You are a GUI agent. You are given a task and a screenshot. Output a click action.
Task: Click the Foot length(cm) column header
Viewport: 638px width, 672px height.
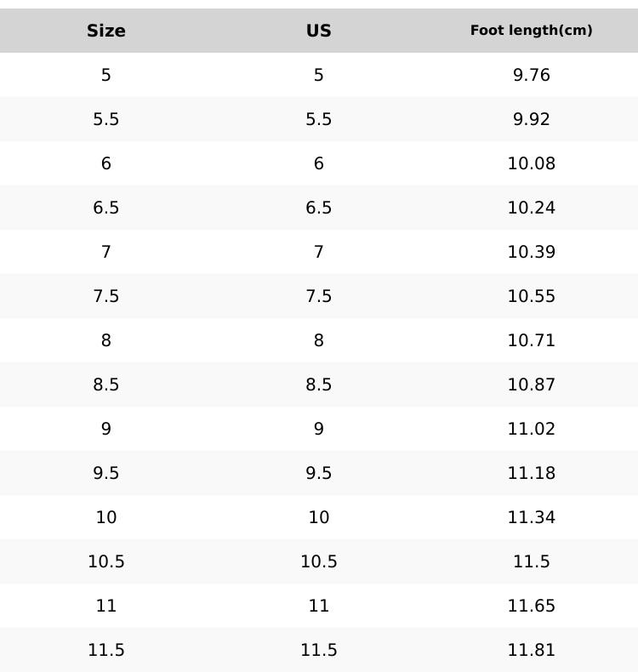tap(532, 31)
